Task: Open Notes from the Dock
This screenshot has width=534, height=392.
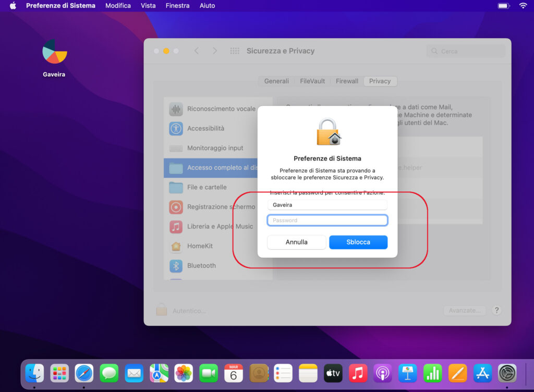Action: (x=308, y=373)
